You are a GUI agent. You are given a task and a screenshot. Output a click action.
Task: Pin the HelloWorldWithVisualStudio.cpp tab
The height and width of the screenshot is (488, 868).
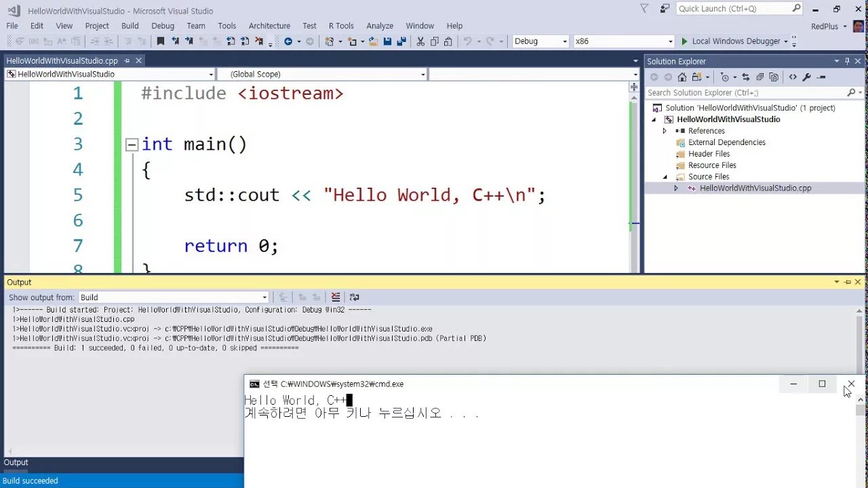[126, 60]
